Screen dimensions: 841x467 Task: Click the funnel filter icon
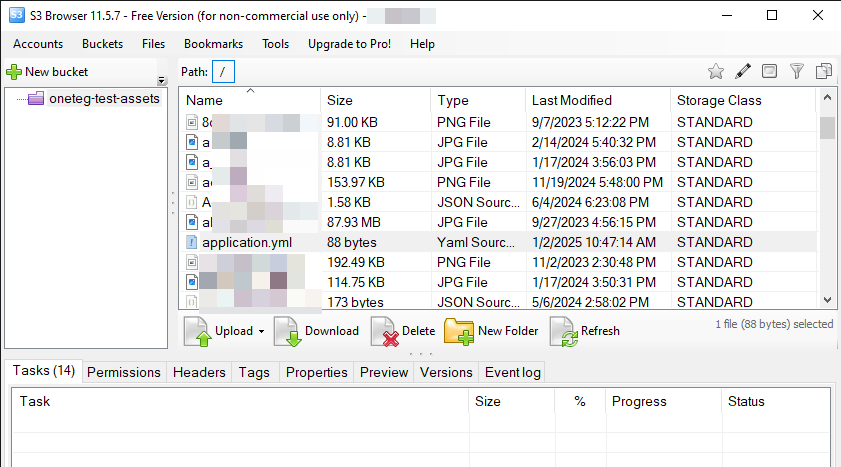pyautogui.click(x=797, y=71)
